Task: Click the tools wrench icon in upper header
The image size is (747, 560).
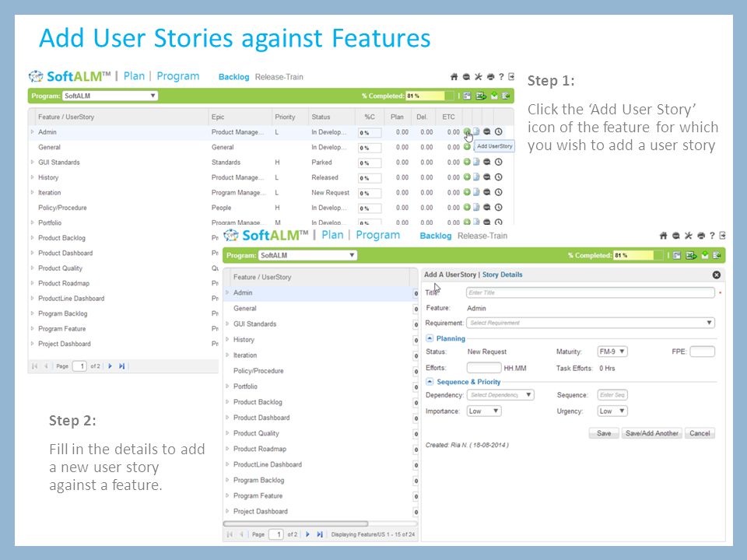Action: 479,77
